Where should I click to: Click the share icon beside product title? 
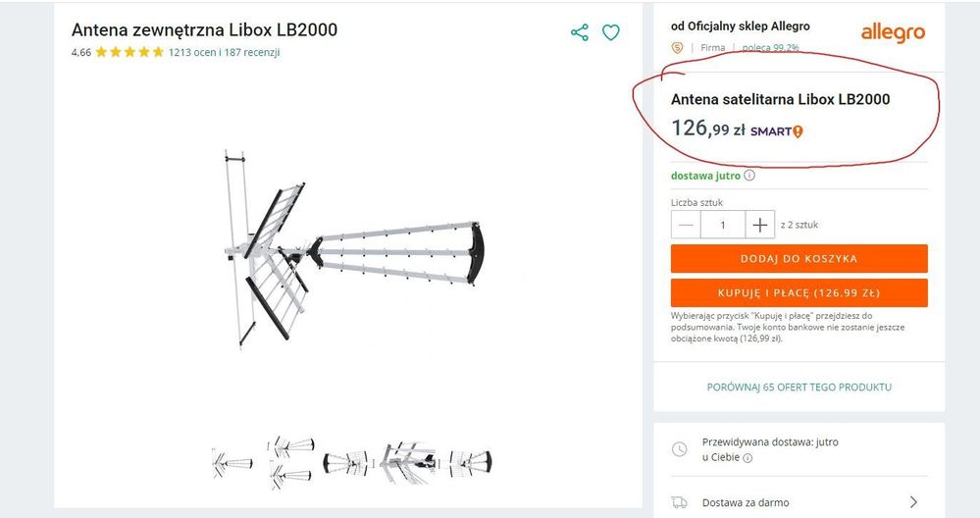pyautogui.click(x=580, y=32)
